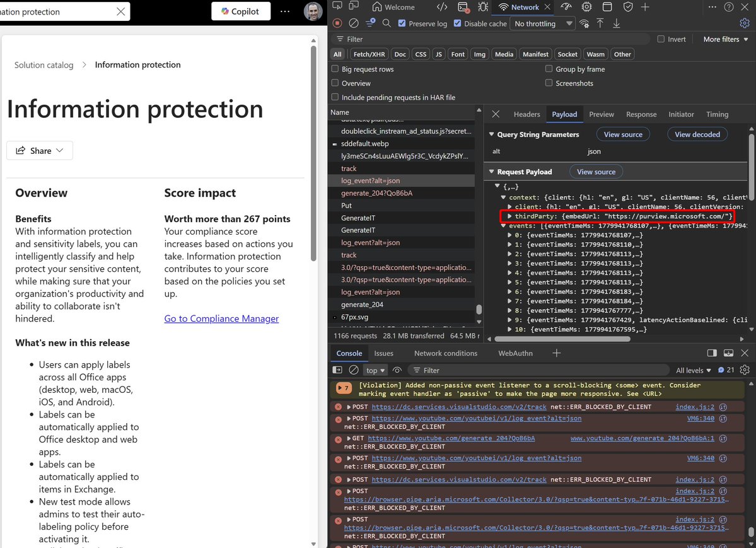Select the sddefault.webp request row
The image size is (756, 548).
401,143
